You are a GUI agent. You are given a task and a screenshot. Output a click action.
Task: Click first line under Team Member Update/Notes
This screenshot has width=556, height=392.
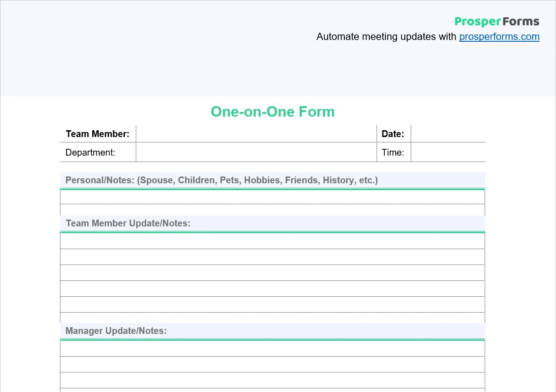[273, 241]
